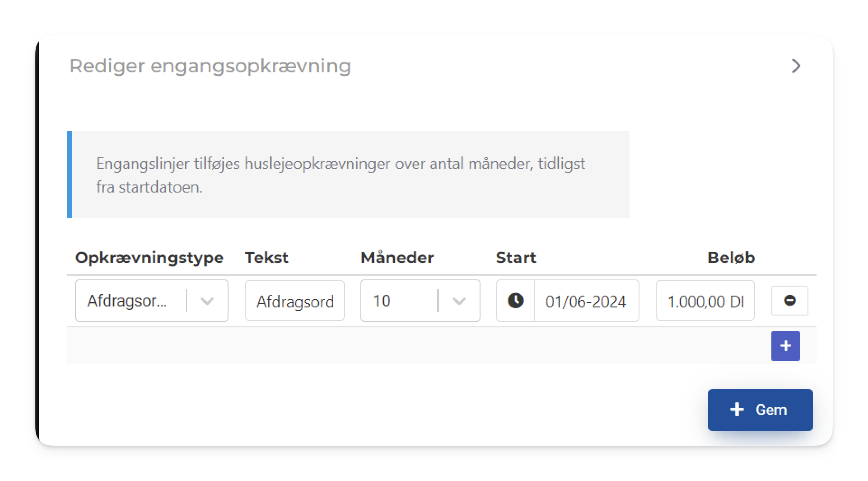
Task: Click the clock icon beside start date
Action: 515,301
